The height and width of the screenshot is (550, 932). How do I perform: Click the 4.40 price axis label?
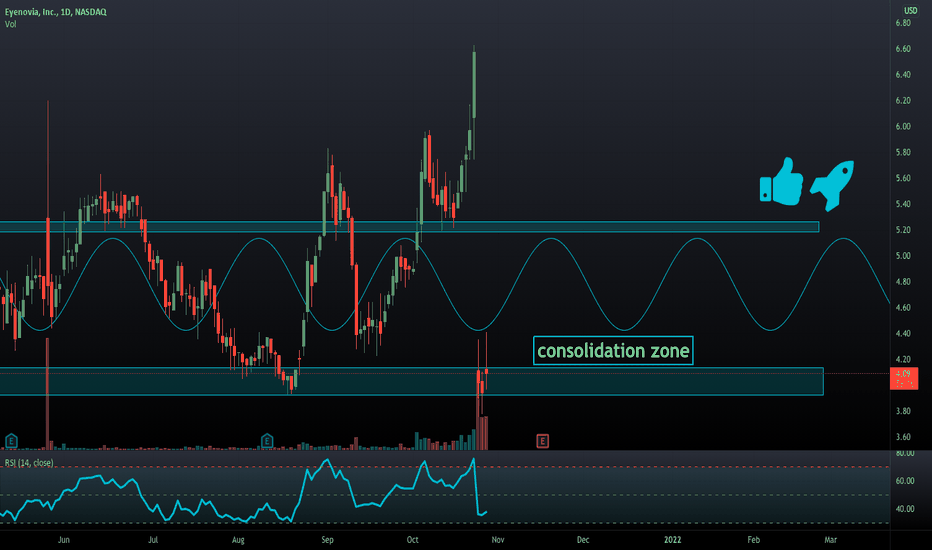(x=903, y=334)
